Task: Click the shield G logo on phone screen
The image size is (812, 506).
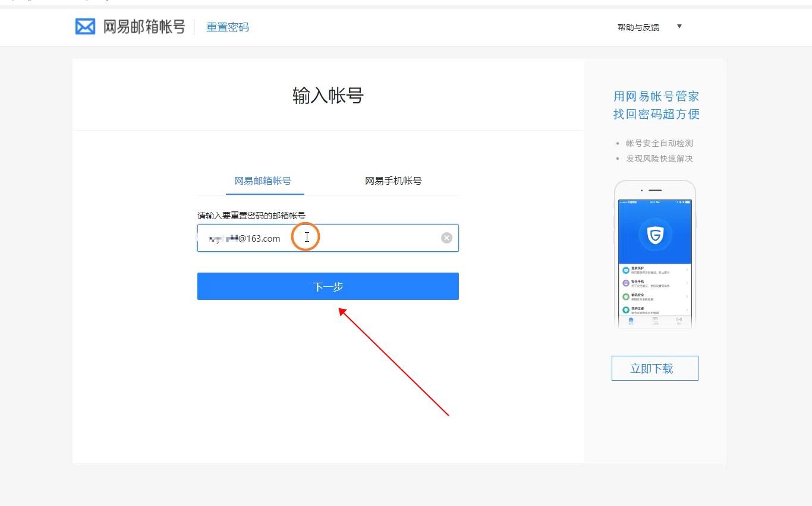Action: 655,235
